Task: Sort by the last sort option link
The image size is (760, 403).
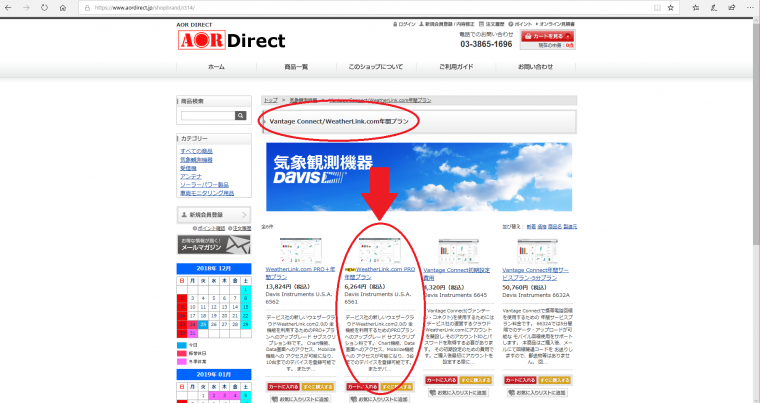Action: [570, 226]
